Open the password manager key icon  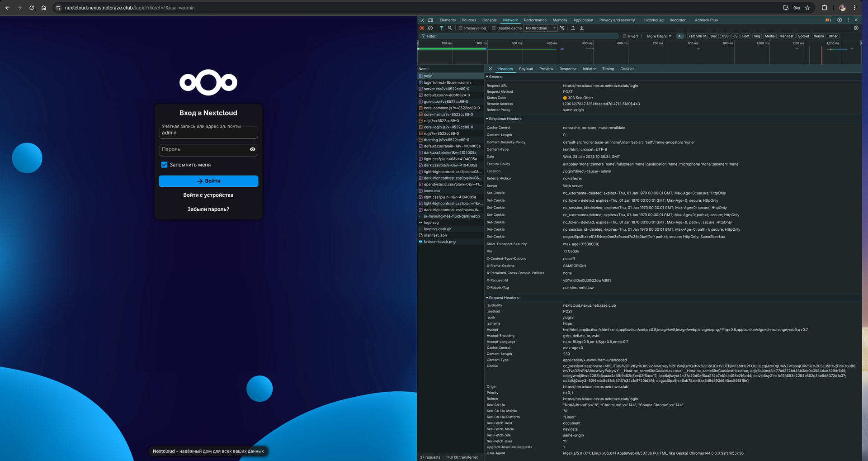(797, 8)
